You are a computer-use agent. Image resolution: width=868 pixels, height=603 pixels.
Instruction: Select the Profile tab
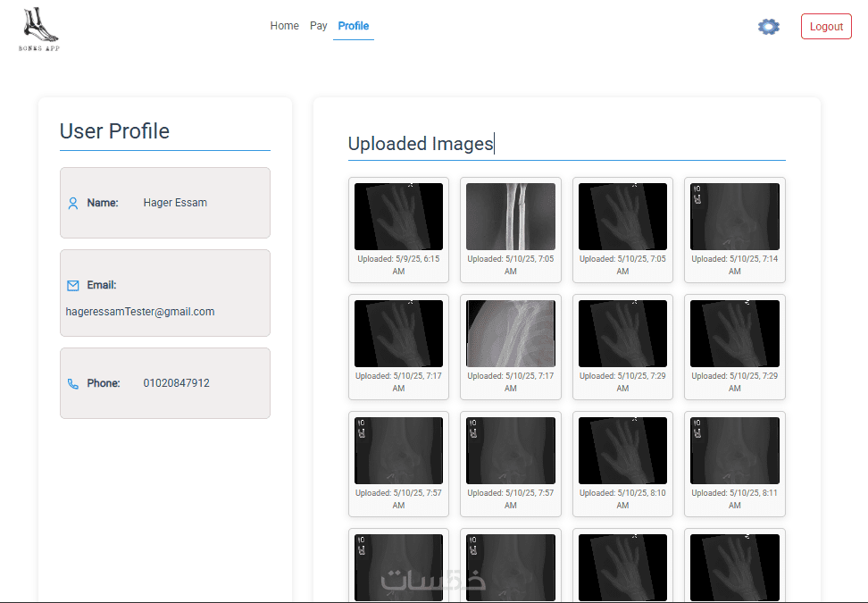click(353, 26)
